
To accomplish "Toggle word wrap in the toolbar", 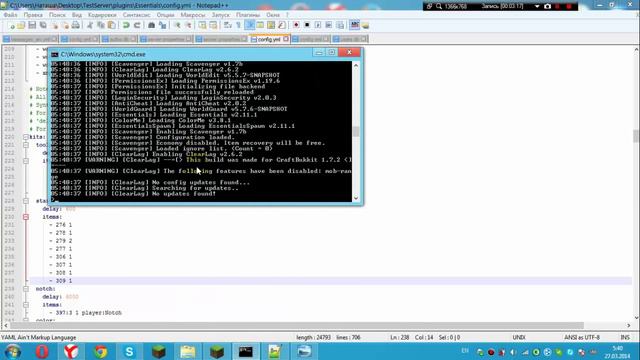I will click(228, 25).
